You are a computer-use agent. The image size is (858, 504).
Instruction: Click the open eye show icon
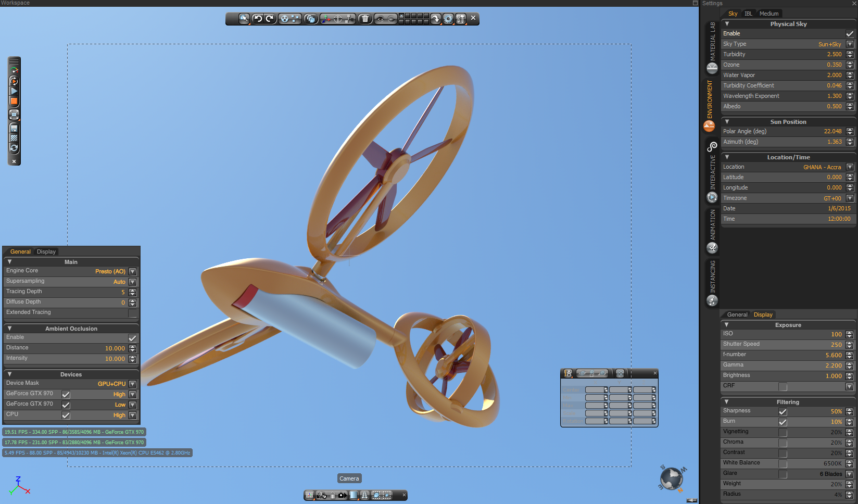tap(380, 19)
